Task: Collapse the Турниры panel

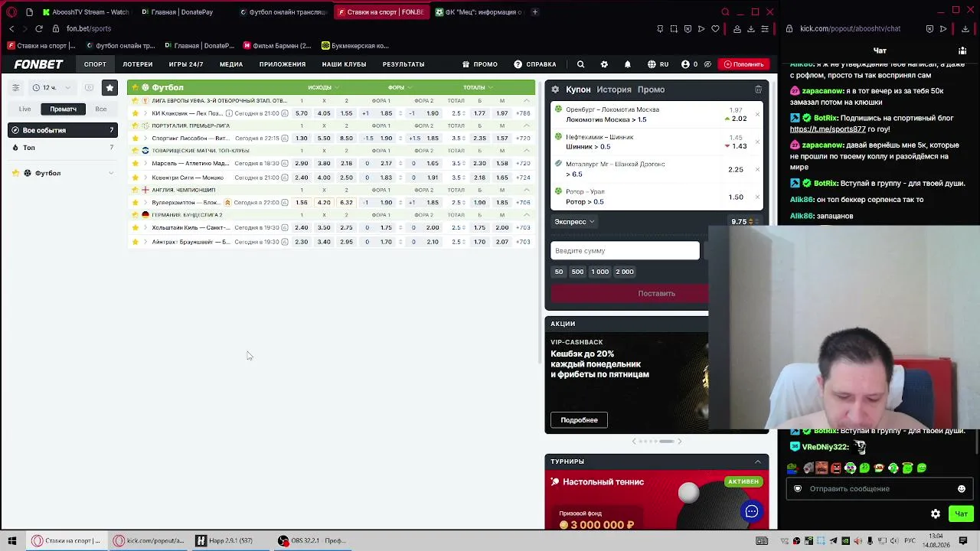Action: click(758, 461)
